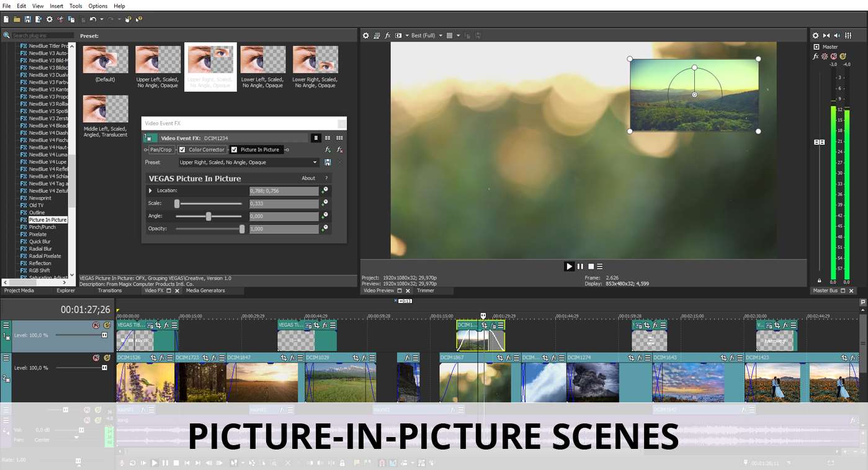Screen dimensions: 868x470
Task: Open track 1 hamburger menu
Action: [x=6, y=325]
